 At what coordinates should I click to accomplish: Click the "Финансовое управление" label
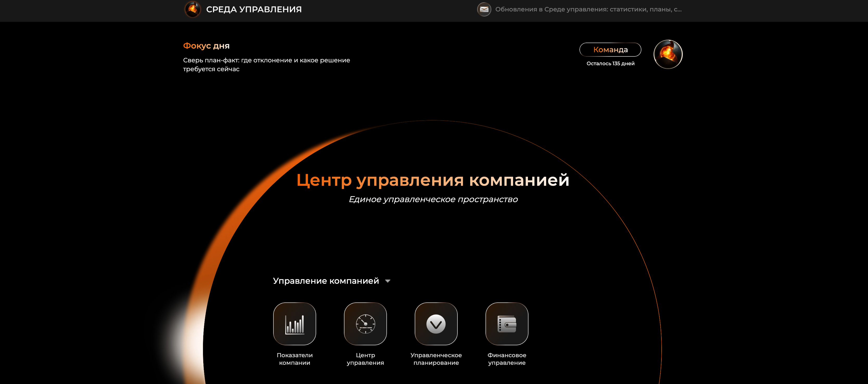(507, 359)
